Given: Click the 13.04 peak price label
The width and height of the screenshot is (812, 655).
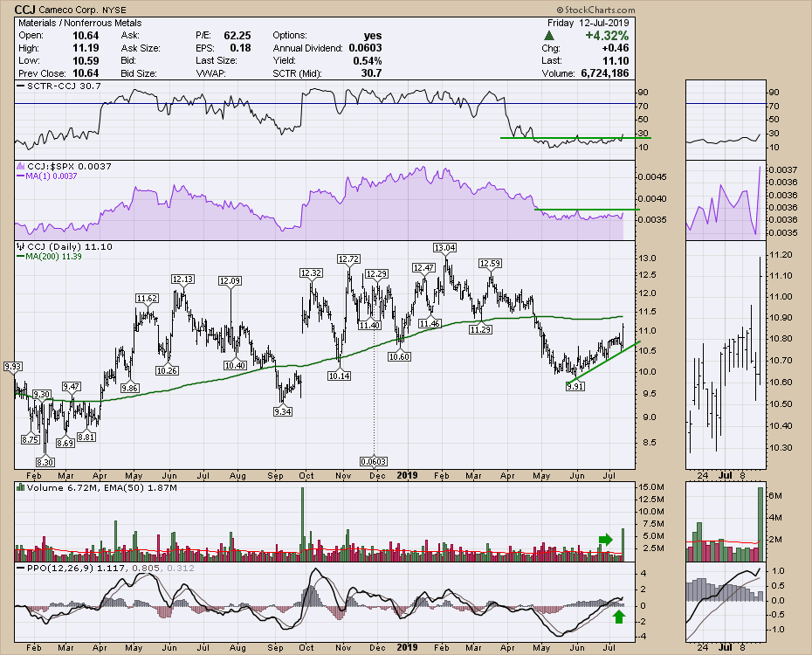Looking at the screenshot, I should [x=444, y=248].
